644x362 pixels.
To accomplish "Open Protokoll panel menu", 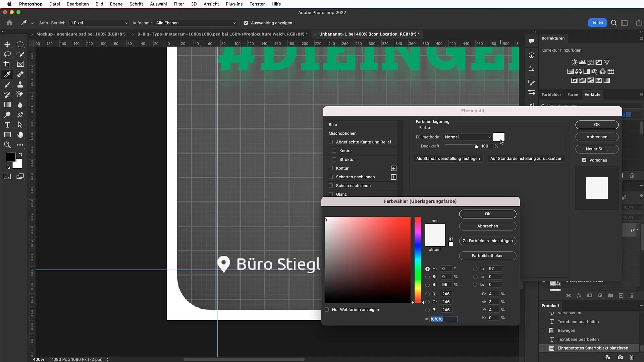I will click(x=641, y=306).
